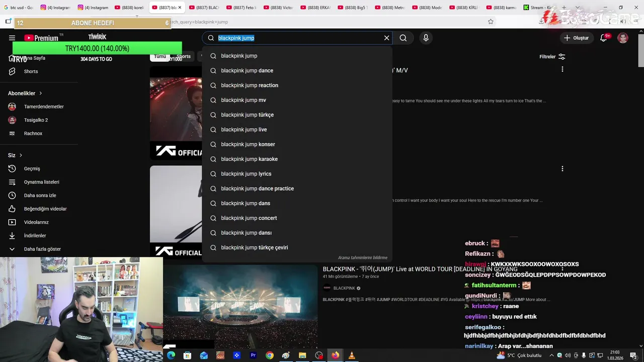Choose suggestion "blackpink jump dance practice"
The image size is (644, 362).
coord(297,189)
